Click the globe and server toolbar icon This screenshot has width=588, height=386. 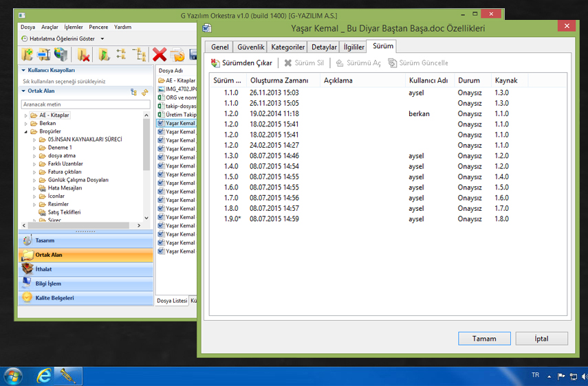click(62, 55)
